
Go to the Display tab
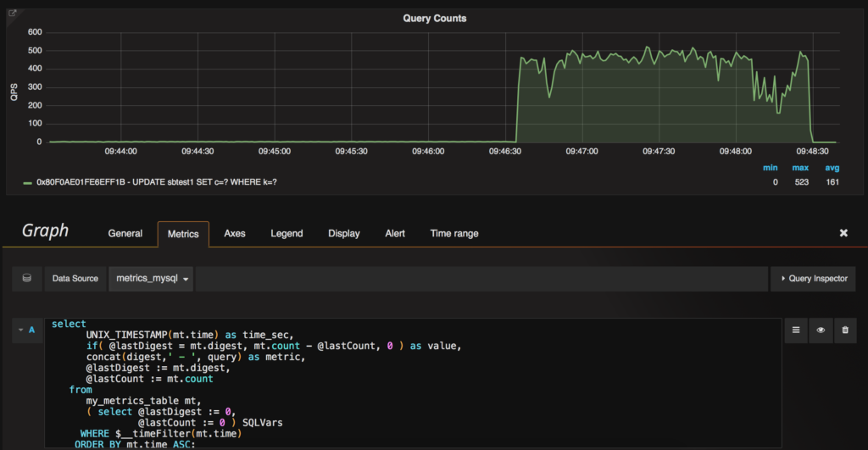coord(343,233)
